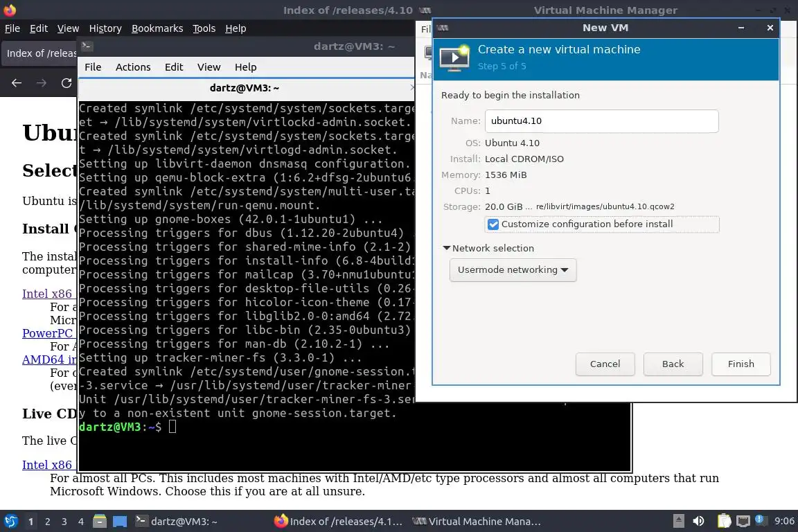
Task: Open Firefox Bookmarks menu
Action: tap(157, 28)
